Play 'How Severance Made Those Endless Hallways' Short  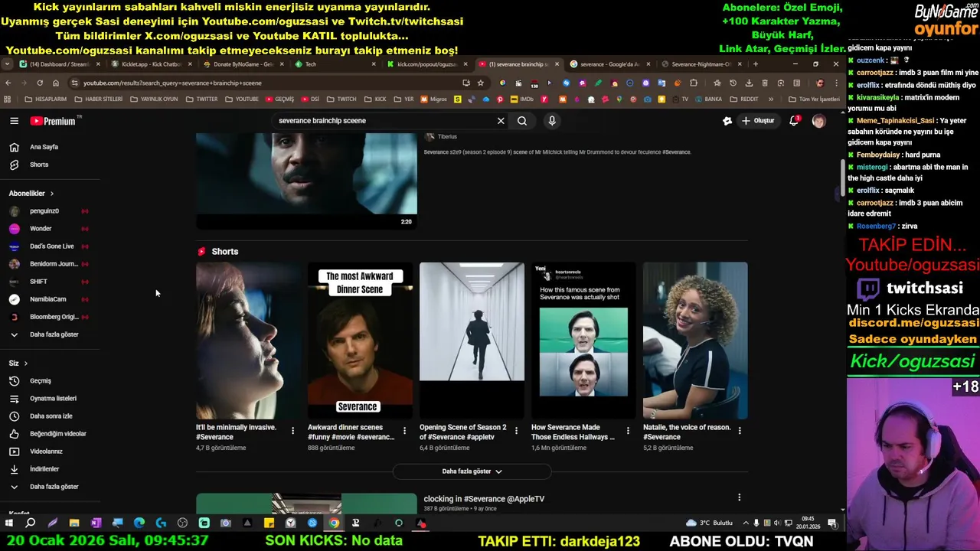(583, 341)
